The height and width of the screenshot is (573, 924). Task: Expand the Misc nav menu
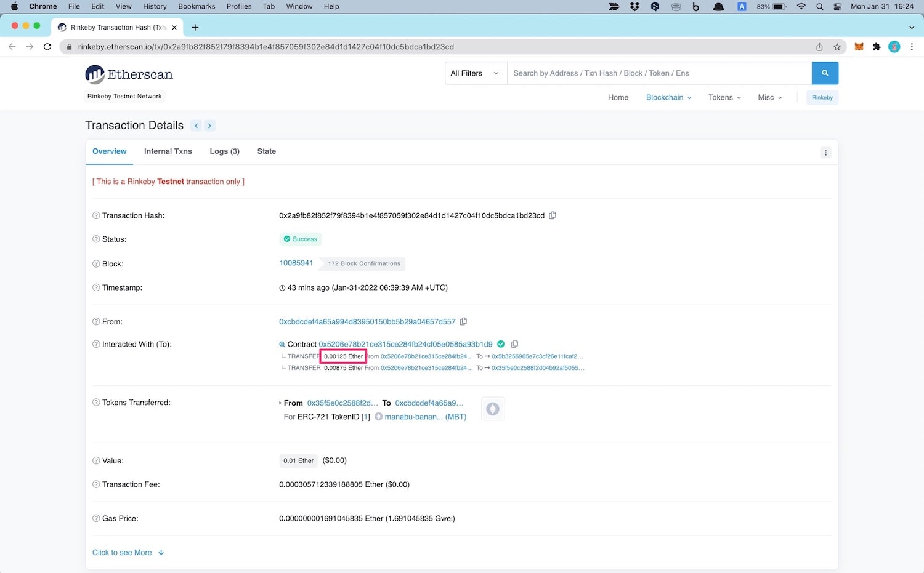[770, 97]
